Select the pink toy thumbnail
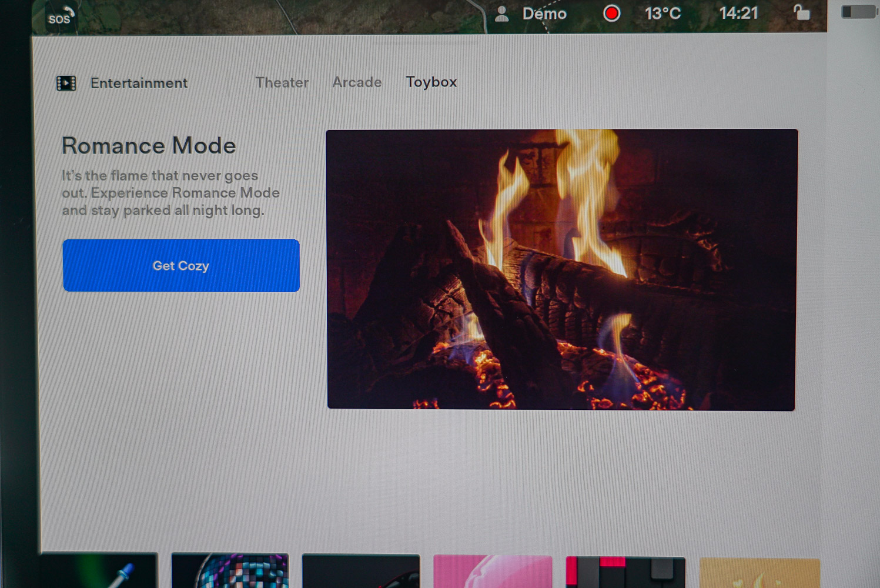This screenshot has width=880, height=588. (x=493, y=572)
